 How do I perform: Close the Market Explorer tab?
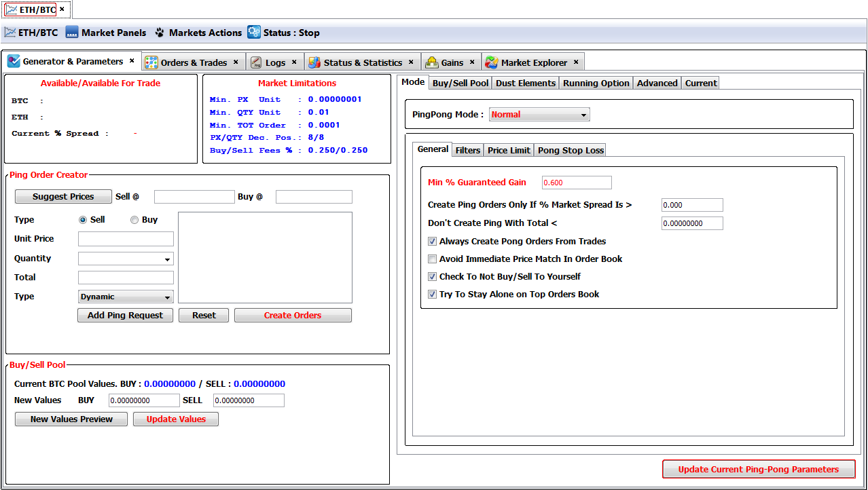pyautogui.click(x=576, y=62)
